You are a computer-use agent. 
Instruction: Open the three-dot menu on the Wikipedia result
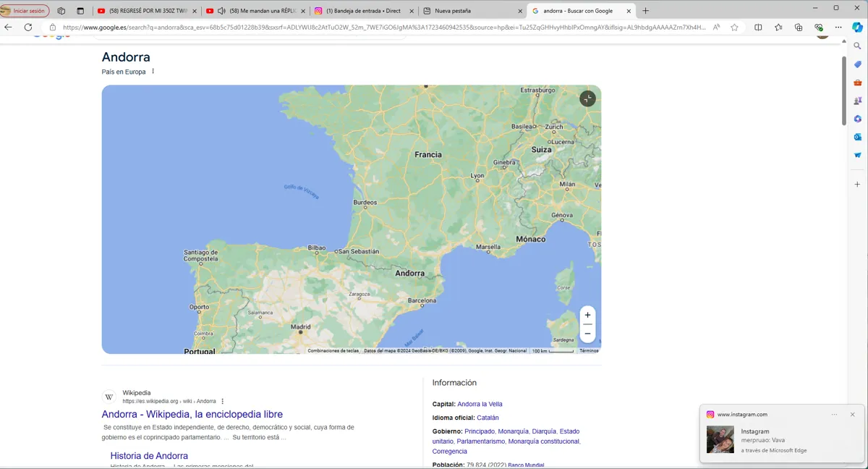pyautogui.click(x=223, y=401)
